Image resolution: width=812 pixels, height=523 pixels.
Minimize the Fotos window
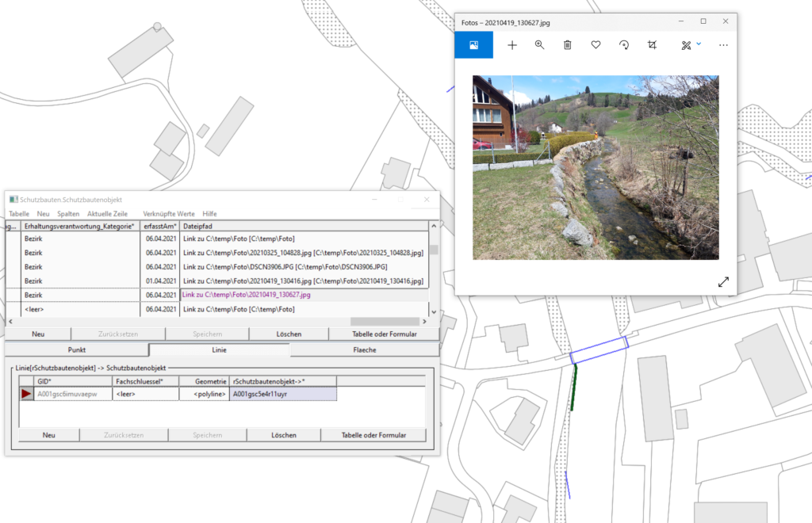tap(681, 21)
